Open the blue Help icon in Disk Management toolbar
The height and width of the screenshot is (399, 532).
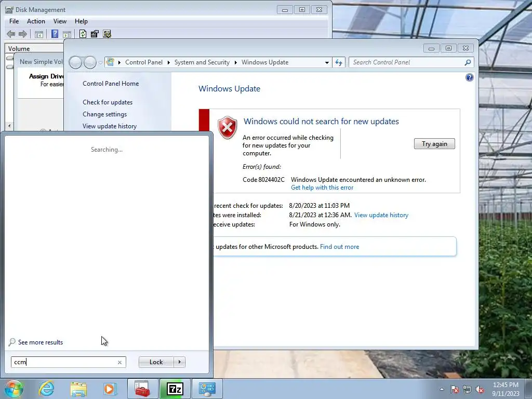(x=55, y=34)
